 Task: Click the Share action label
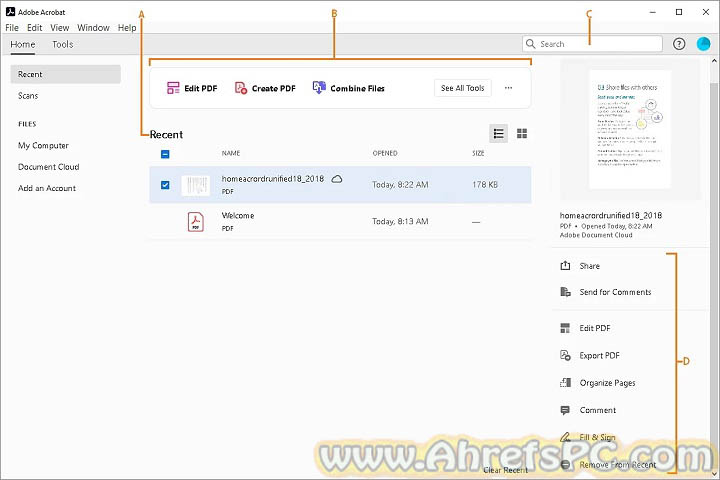[x=590, y=266]
